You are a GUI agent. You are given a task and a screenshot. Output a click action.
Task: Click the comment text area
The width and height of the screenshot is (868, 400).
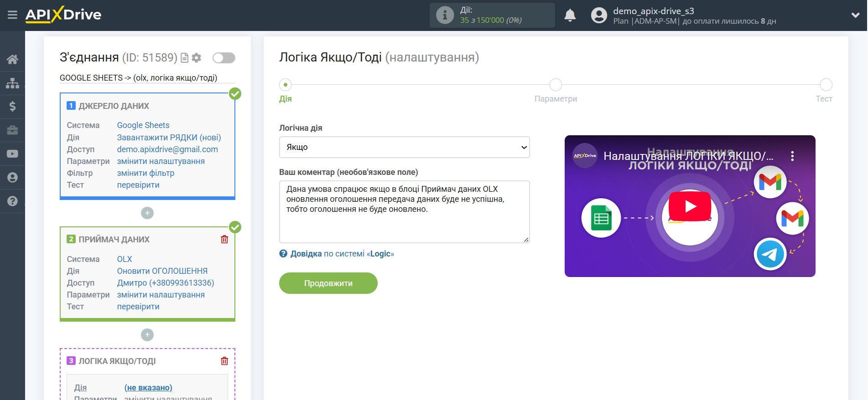[x=404, y=211]
